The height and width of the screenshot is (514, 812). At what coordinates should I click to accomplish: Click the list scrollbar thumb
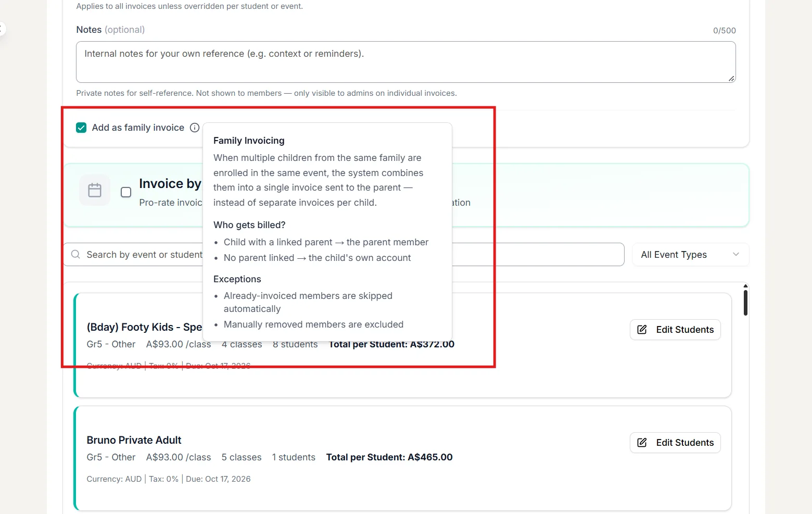pos(745,303)
